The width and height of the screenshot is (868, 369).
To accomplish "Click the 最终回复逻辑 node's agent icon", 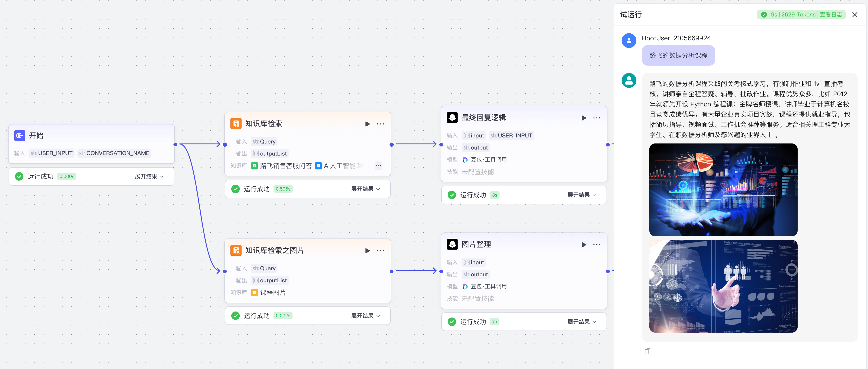I will coord(452,117).
